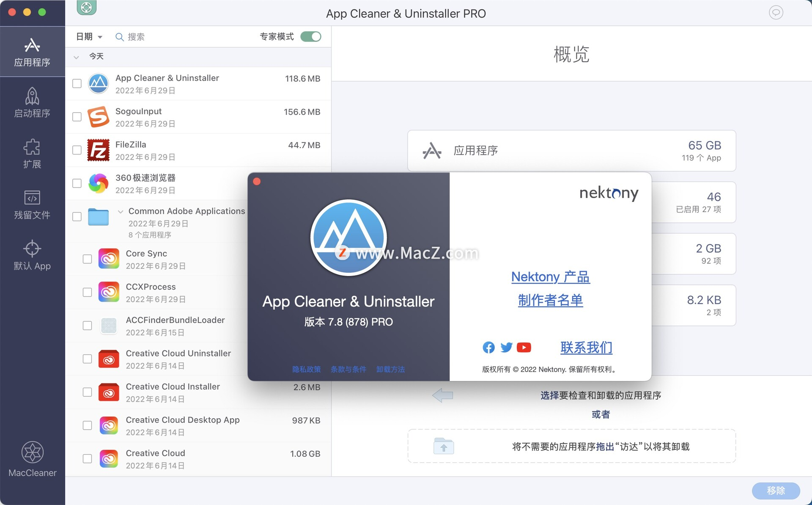Click the 移除 remove button
The width and height of the screenshot is (812, 505).
[x=776, y=491]
